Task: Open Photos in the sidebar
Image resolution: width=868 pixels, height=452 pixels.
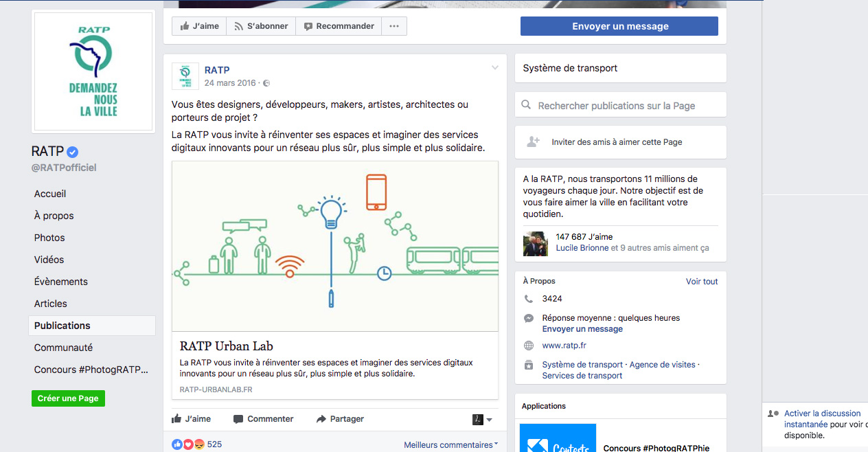Action: point(49,238)
